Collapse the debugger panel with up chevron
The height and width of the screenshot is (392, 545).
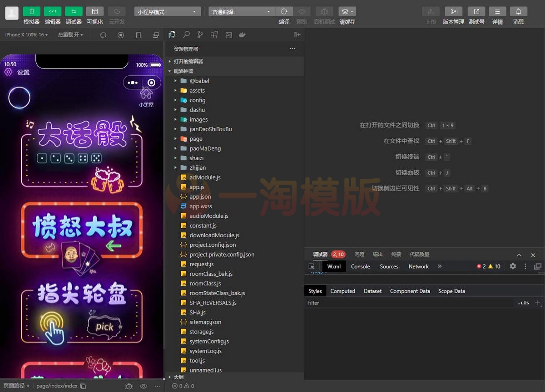click(519, 255)
